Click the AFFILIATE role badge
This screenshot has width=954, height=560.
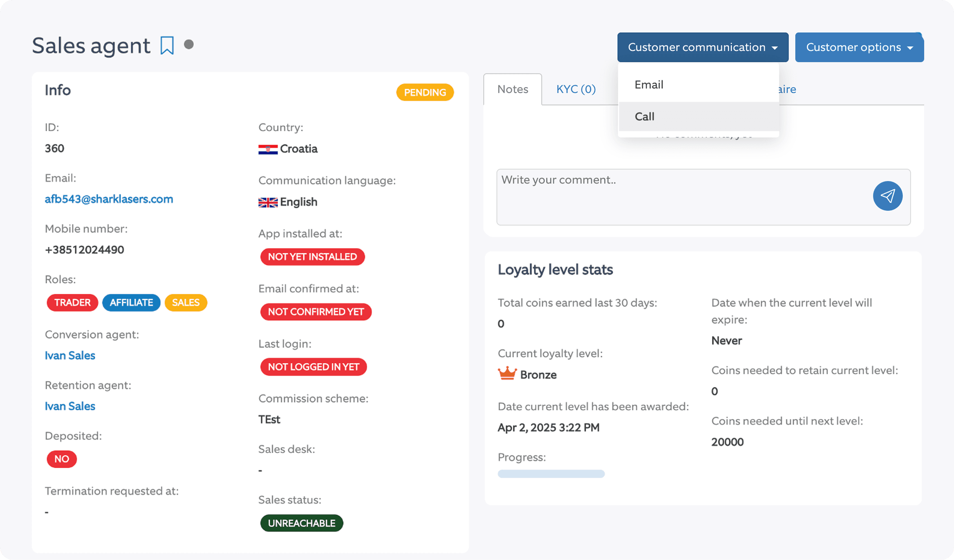click(x=131, y=302)
